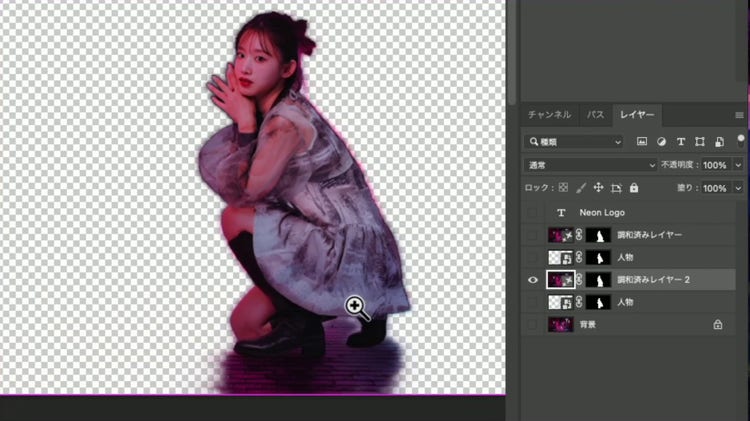This screenshot has height=421, width=750.
Task: Click the type layer filter icon
Action: pos(681,141)
